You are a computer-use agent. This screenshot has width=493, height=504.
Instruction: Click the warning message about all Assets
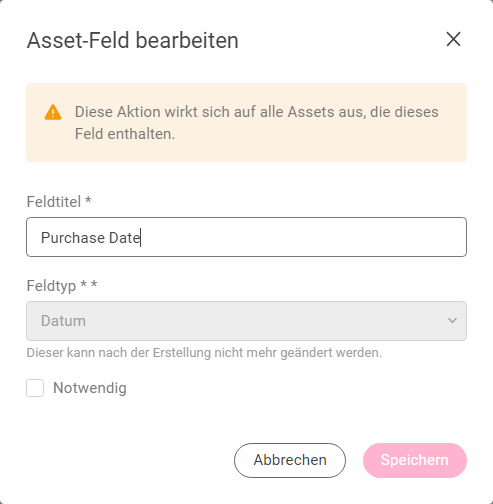click(x=257, y=123)
